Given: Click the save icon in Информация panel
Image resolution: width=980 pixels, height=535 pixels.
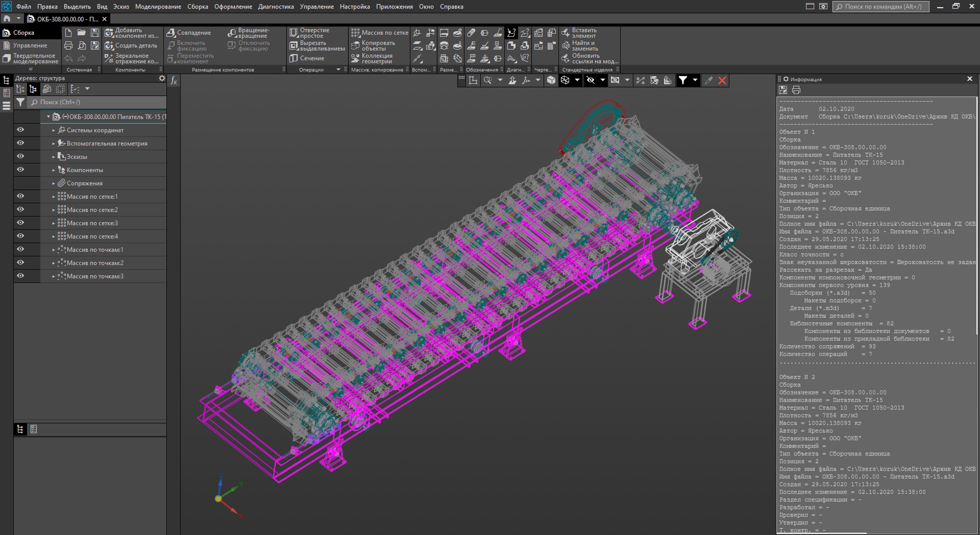Looking at the screenshot, I should point(783,90).
